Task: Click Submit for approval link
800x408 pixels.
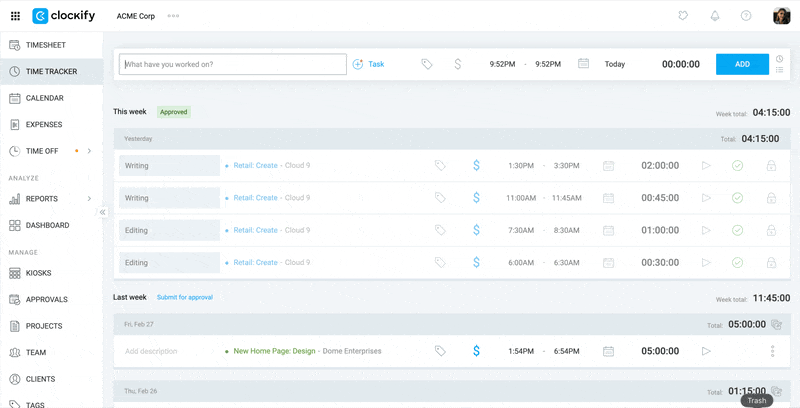Action: coord(185,297)
